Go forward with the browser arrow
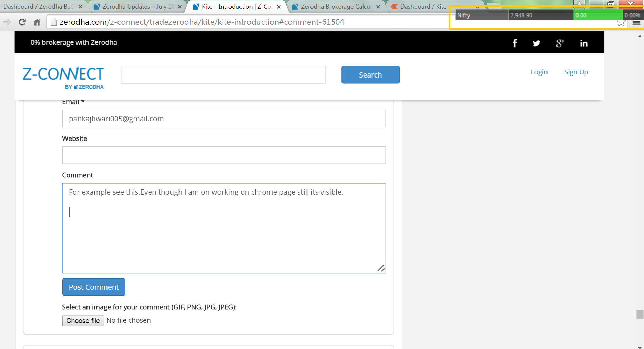This screenshot has height=349, width=644. click(x=7, y=22)
